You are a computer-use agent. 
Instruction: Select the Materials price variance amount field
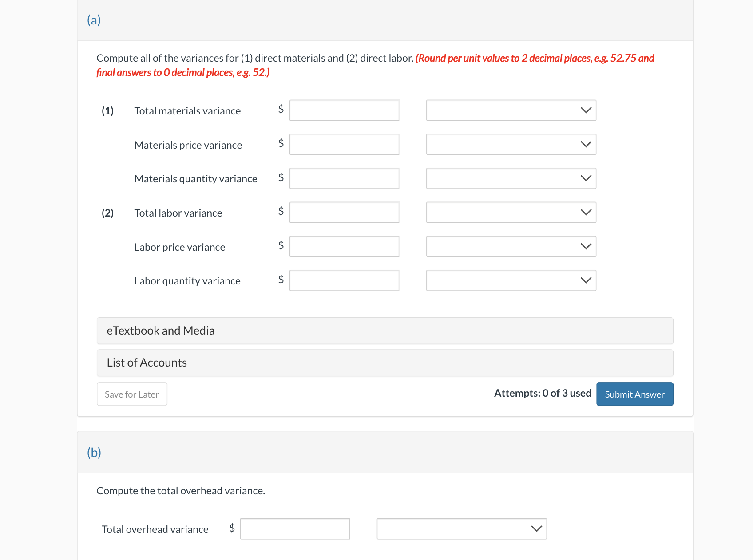coord(344,144)
